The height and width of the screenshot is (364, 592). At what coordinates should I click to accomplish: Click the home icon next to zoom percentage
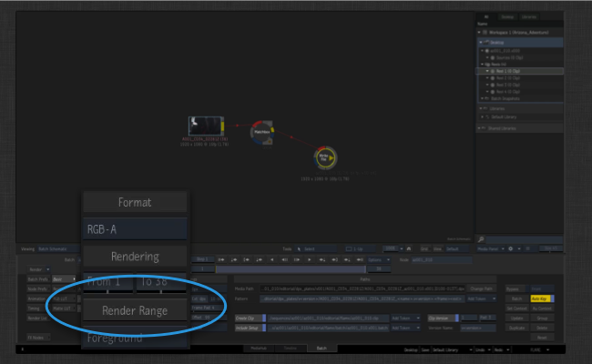point(409,249)
